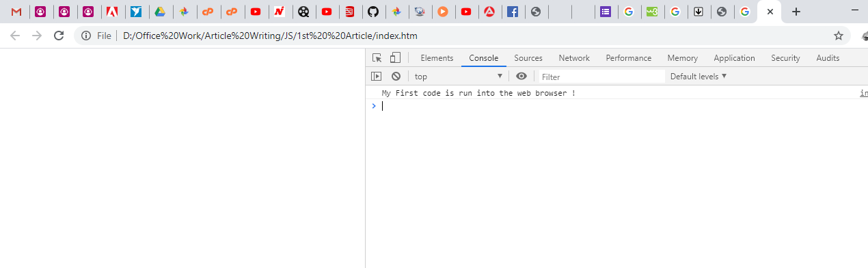Expand the Default levels dropdown
This screenshot has width=868, height=268.
699,77
